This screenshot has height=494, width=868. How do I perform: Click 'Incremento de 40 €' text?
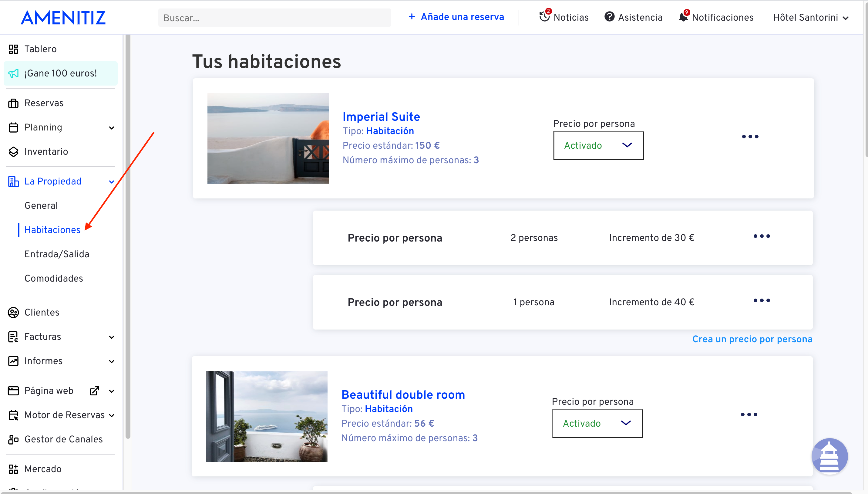click(651, 302)
